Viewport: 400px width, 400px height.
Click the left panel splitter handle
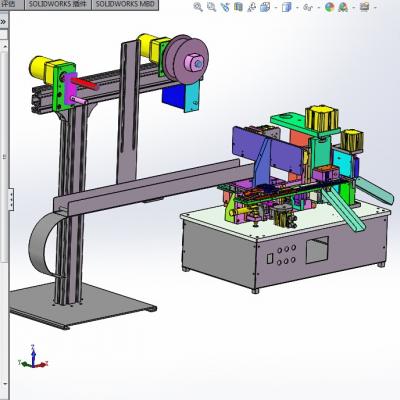click(11, 199)
